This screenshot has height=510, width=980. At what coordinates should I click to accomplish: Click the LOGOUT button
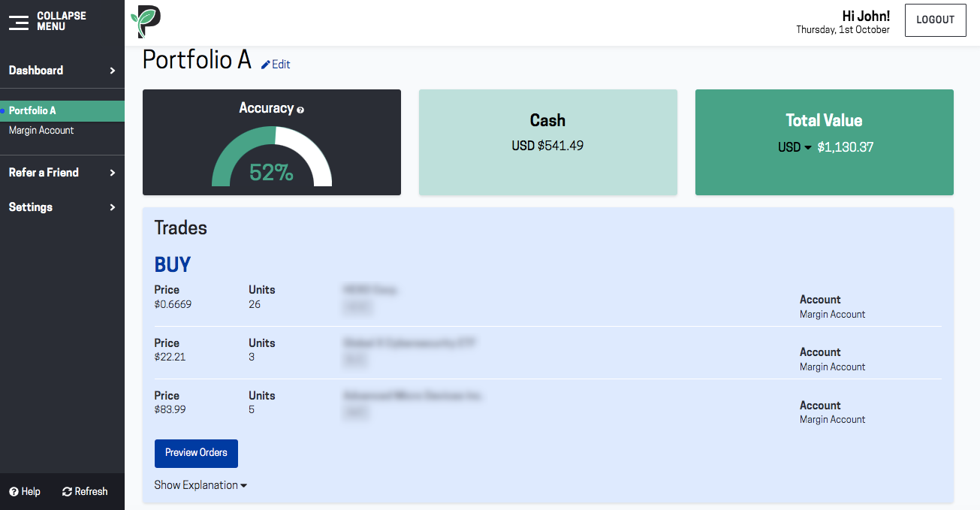pyautogui.click(x=935, y=20)
